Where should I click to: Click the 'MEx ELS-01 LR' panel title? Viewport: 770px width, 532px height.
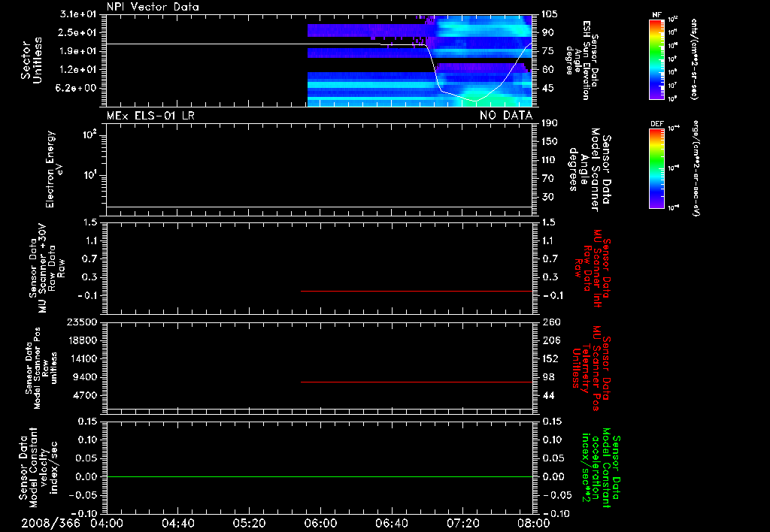(150, 115)
